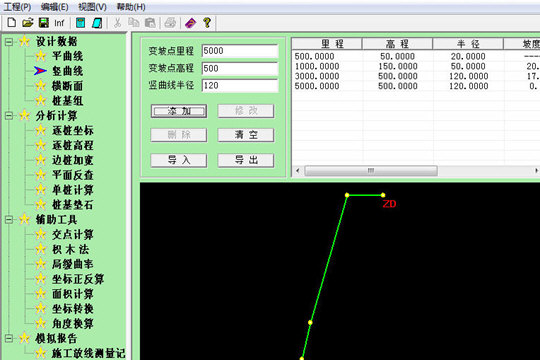Click the table scrollbar left arrow
Viewport: 540px width, 360px height.
[298, 171]
